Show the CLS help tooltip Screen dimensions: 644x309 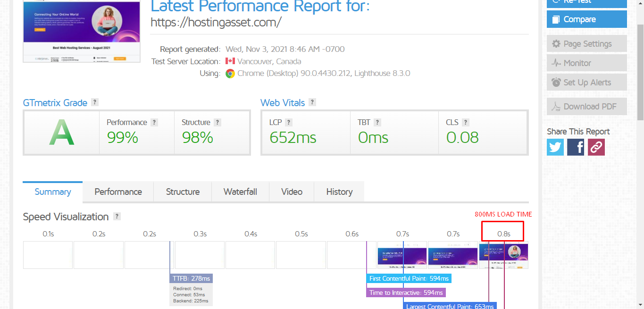(466, 122)
